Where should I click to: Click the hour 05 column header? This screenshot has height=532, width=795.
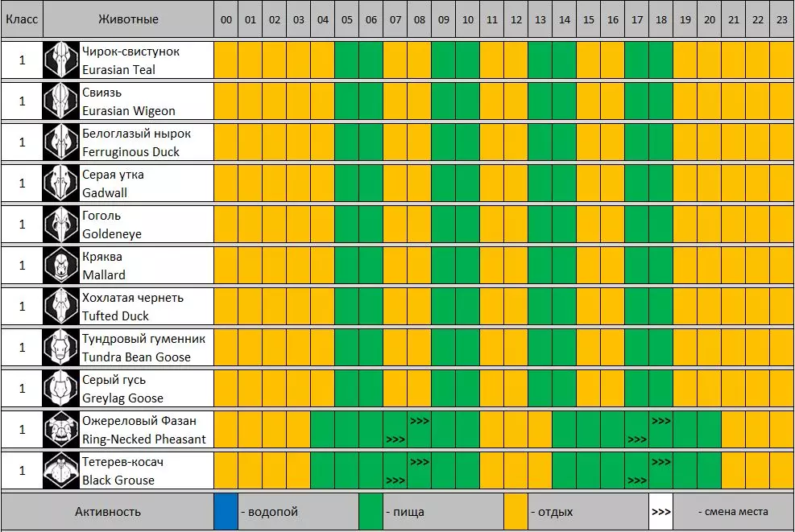point(347,20)
